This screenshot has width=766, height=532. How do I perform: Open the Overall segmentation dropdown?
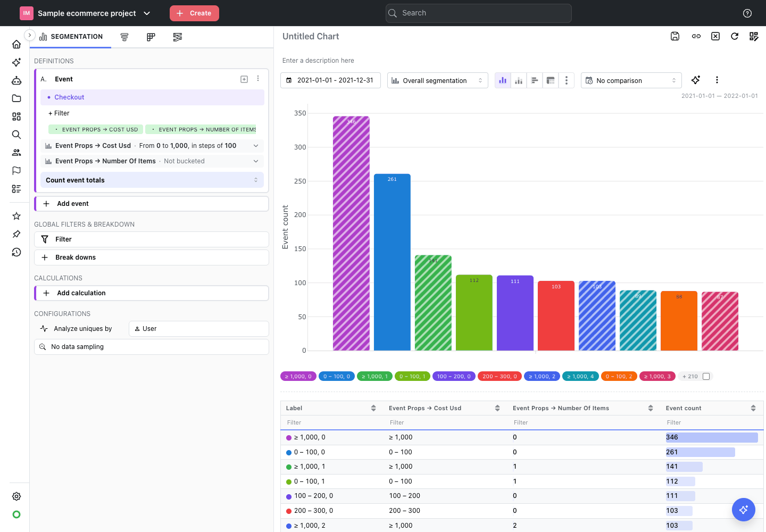(438, 80)
